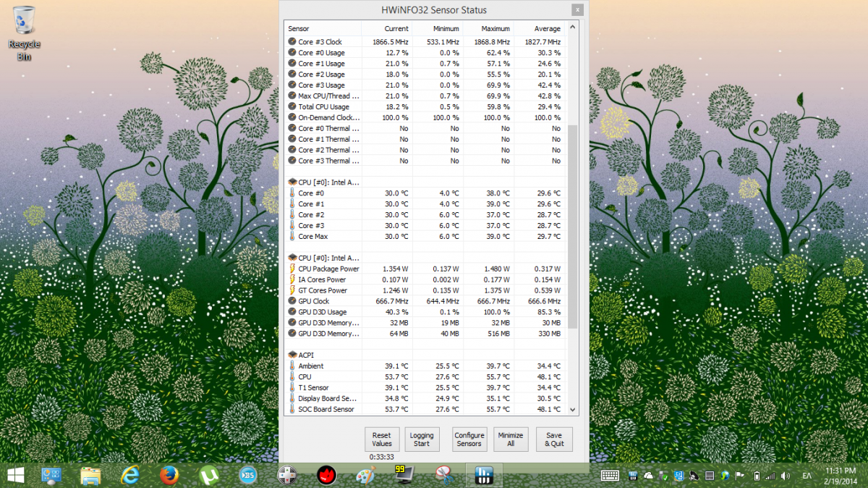This screenshot has height=488, width=868.
Task: Click the sensor list scrollbar thumb
Action: coord(573,227)
